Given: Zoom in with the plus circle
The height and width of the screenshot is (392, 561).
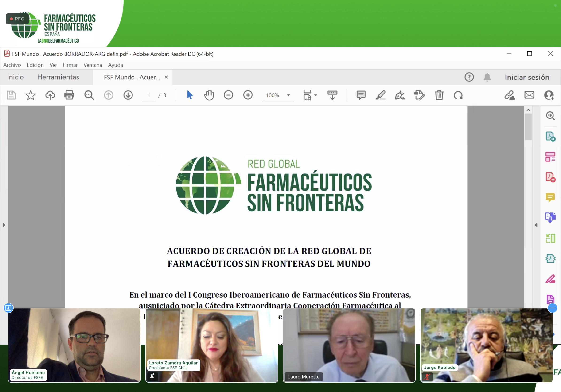Looking at the screenshot, I should pyautogui.click(x=248, y=95).
